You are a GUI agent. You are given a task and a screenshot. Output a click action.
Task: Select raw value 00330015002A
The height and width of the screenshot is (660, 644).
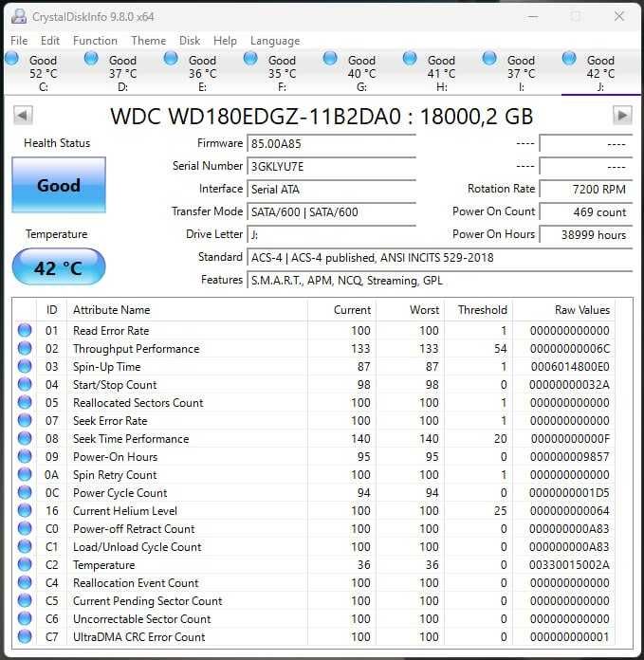click(x=569, y=565)
